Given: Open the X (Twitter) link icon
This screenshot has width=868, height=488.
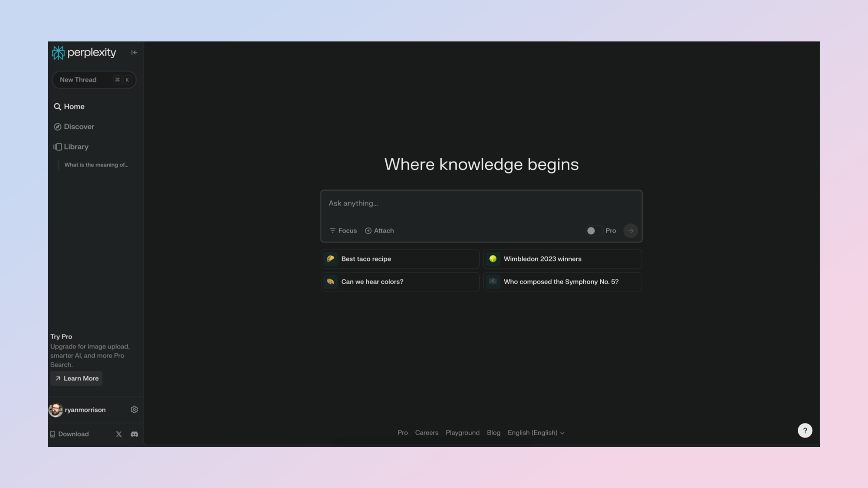Looking at the screenshot, I should tap(118, 434).
